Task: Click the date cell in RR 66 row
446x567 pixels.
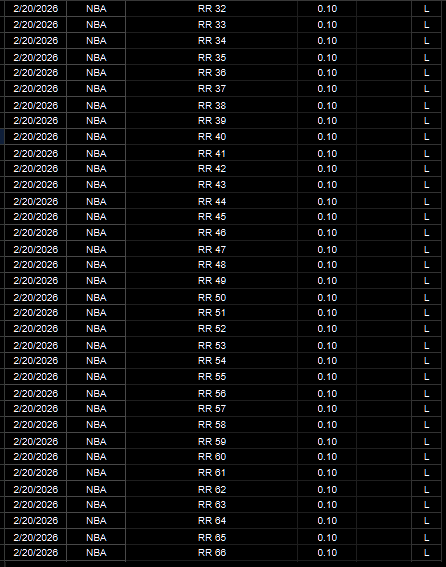Action: pyautogui.click(x=35, y=553)
